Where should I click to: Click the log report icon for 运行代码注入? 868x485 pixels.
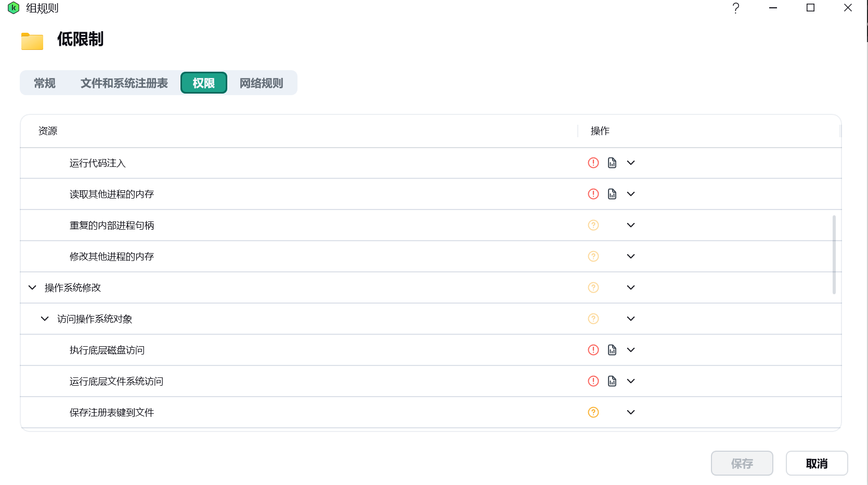(x=612, y=163)
